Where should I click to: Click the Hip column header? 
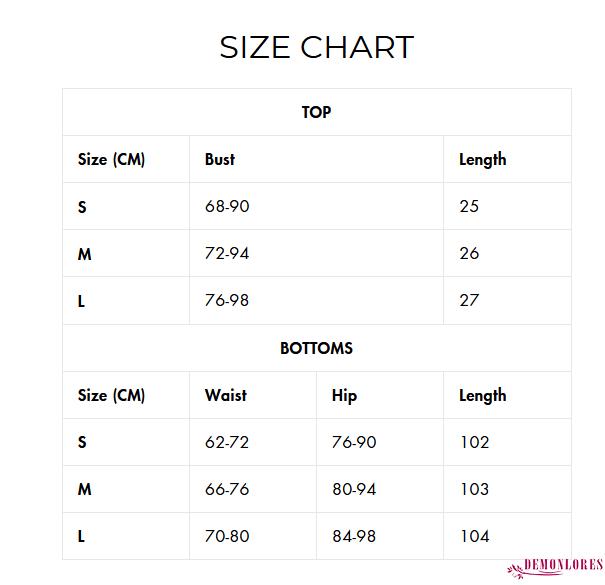point(344,395)
